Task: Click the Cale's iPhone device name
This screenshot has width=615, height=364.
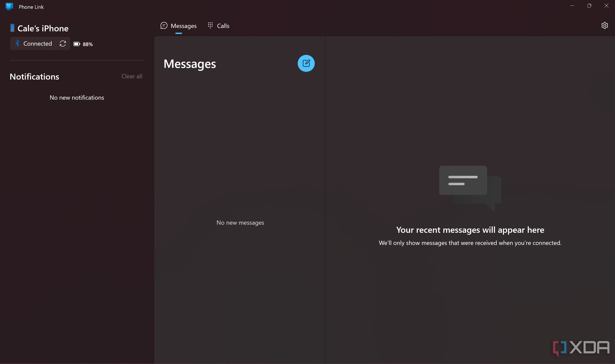Action: coord(43,28)
